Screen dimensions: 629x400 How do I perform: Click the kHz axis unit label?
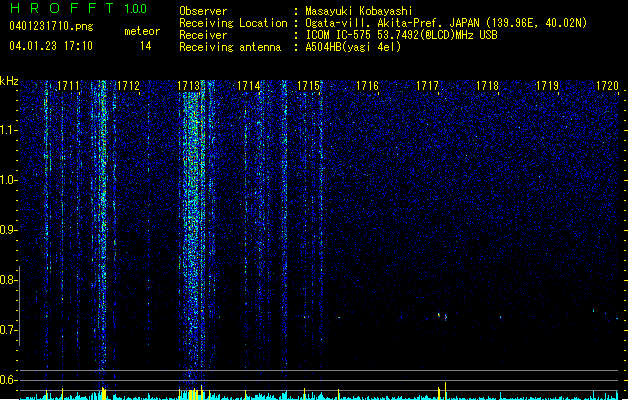click(x=9, y=81)
